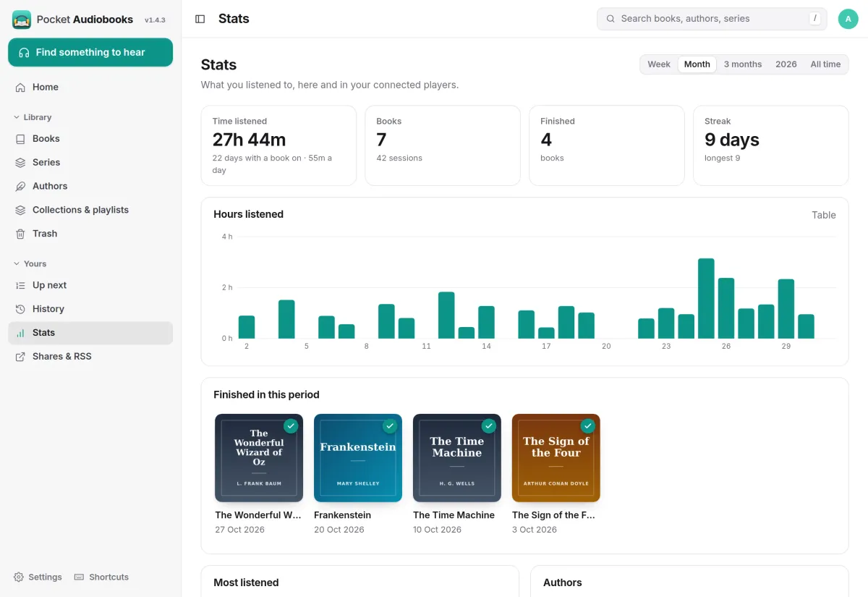The height and width of the screenshot is (597, 868).
Task: Select the 3 months range
Action: pyautogui.click(x=743, y=64)
